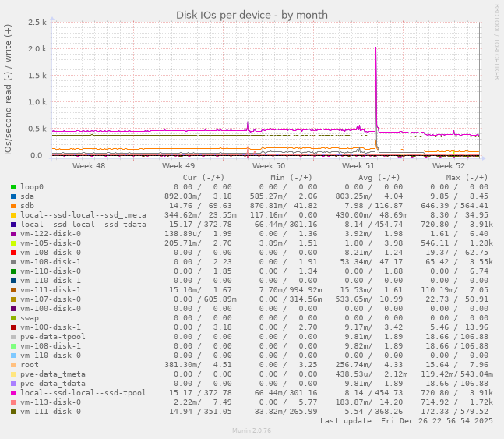Click the peach root legend swatch
504x439 pixels.
(13, 365)
